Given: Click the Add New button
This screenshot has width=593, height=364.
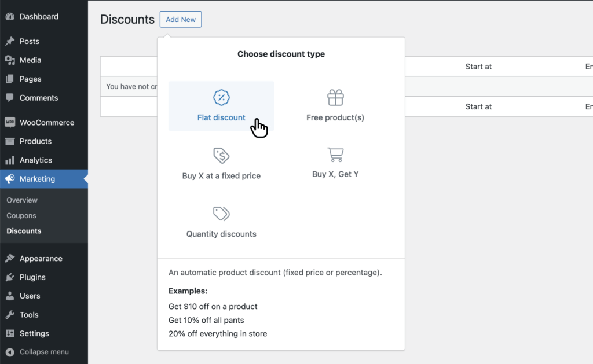Looking at the screenshot, I should coord(180,19).
